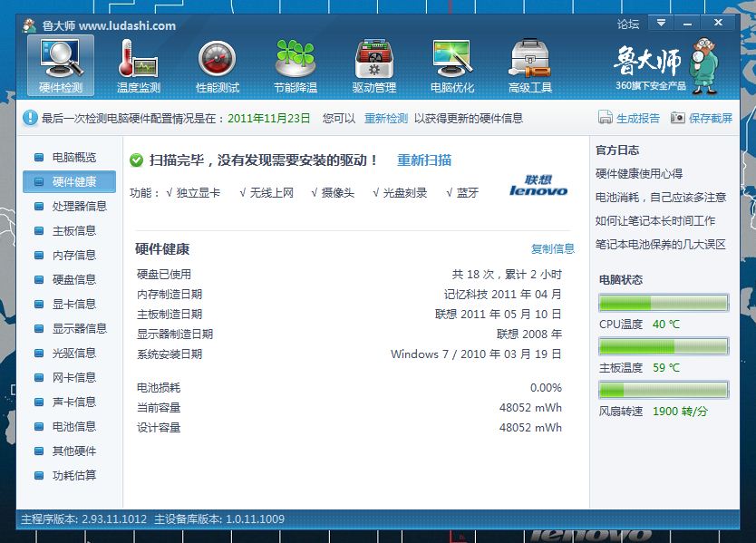756x543 pixels.
Task: Open 功耗估算 power estimate page
Action: (x=70, y=476)
